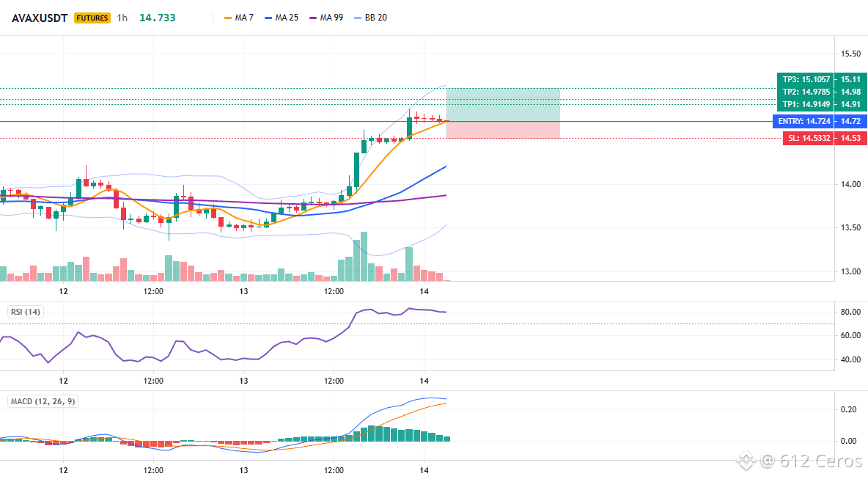The height and width of the screenshot is (479, 868).
Task: Click the red SL: 14.5332 label
Action: [x=809, y=138]
